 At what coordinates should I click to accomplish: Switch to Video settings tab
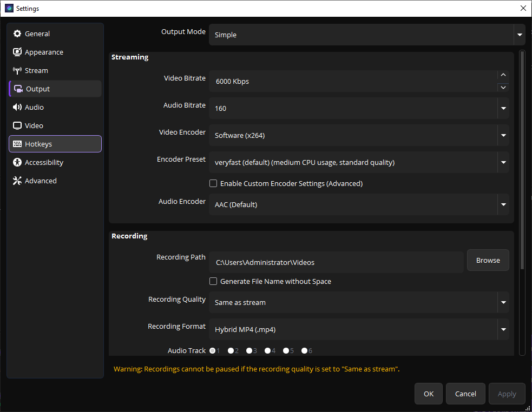[55, 125]
